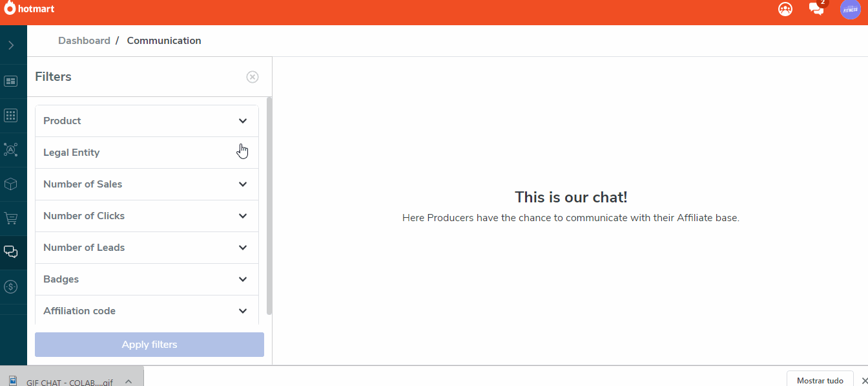Screen dimensions: 868x386
Task: Expand the Badges filter
Action: (x=147, y=279)
